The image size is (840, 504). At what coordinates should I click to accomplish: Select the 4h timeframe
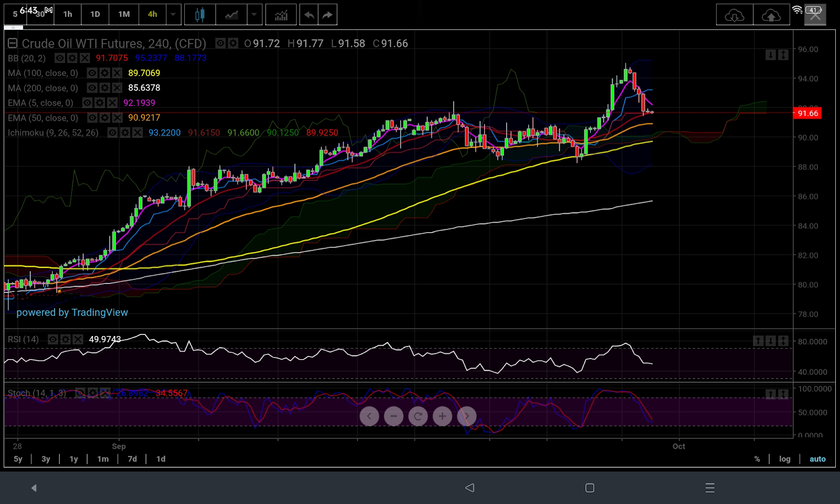(x=152, y=14)
